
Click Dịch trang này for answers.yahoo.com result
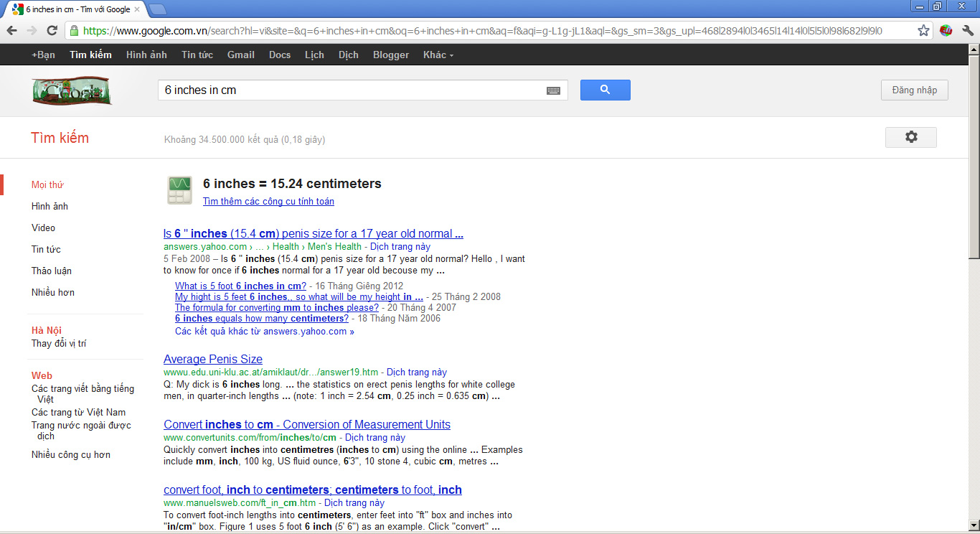[x=400, y=246]
